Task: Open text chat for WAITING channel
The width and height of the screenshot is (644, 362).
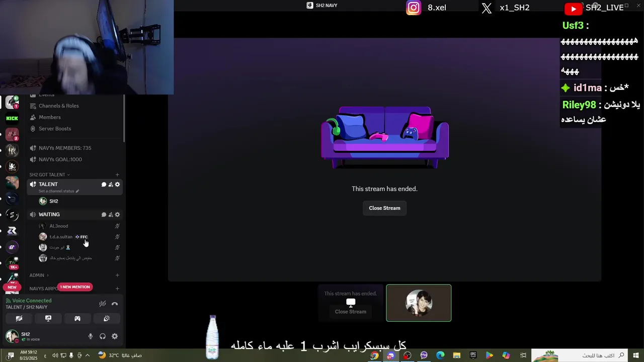Action: point(104,215)
